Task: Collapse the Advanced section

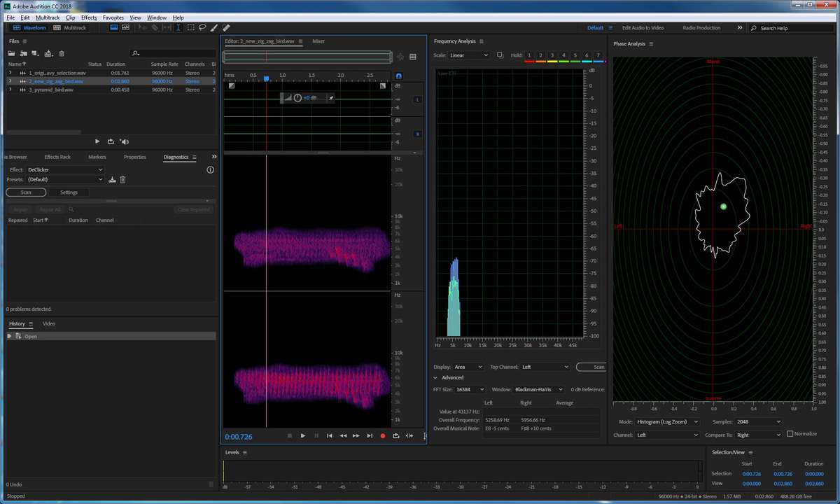Action: [x=436, y=378]
